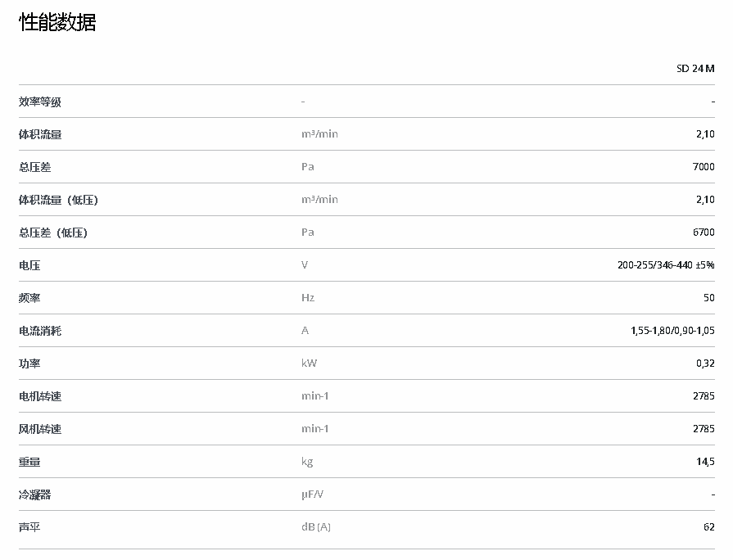Select the 总压差 value 7000
Image resolution: width=733 pixels, height=560 pixels.
[704, 167]
